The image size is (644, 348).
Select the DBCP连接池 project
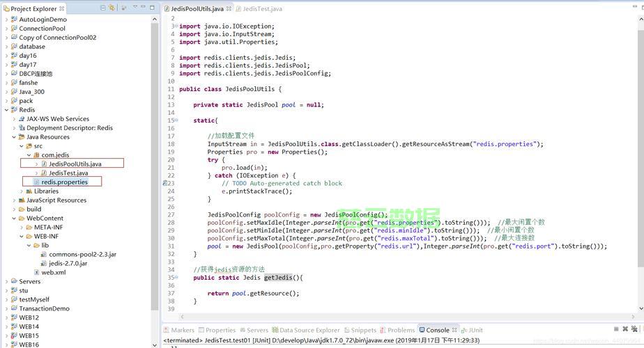36,74
